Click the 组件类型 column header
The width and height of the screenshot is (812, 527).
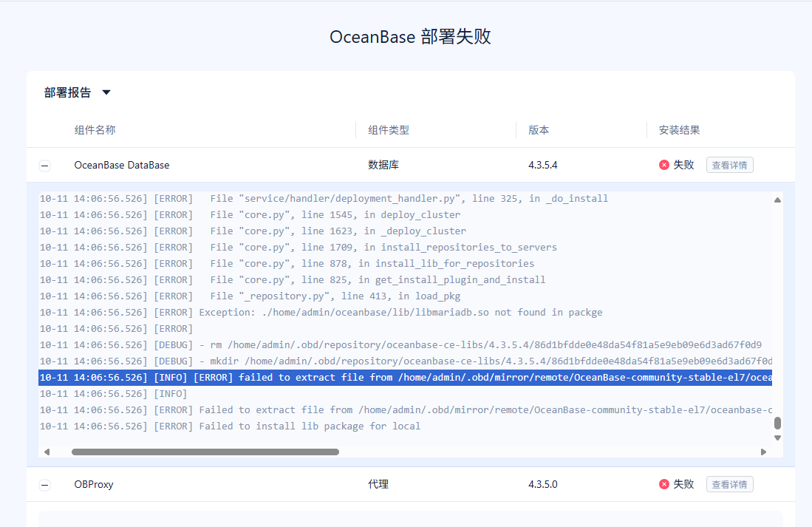pyautogui.click(x=389, y=130)
